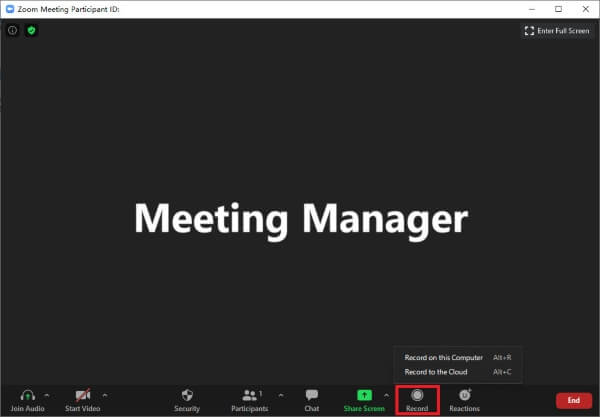
Task: Click the green Share Screen icon
Action: point(364,395)
